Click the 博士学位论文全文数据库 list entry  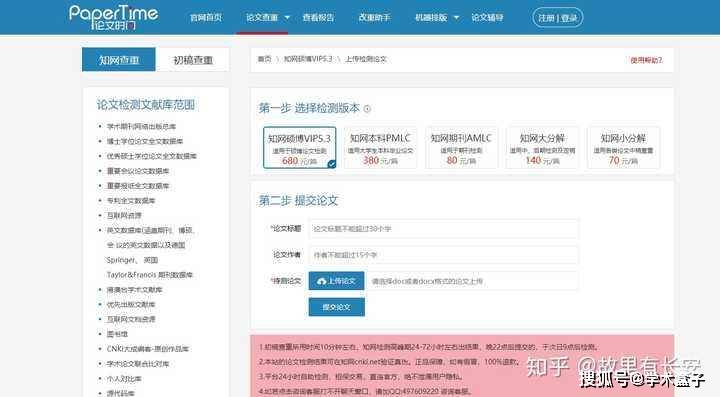145,141
